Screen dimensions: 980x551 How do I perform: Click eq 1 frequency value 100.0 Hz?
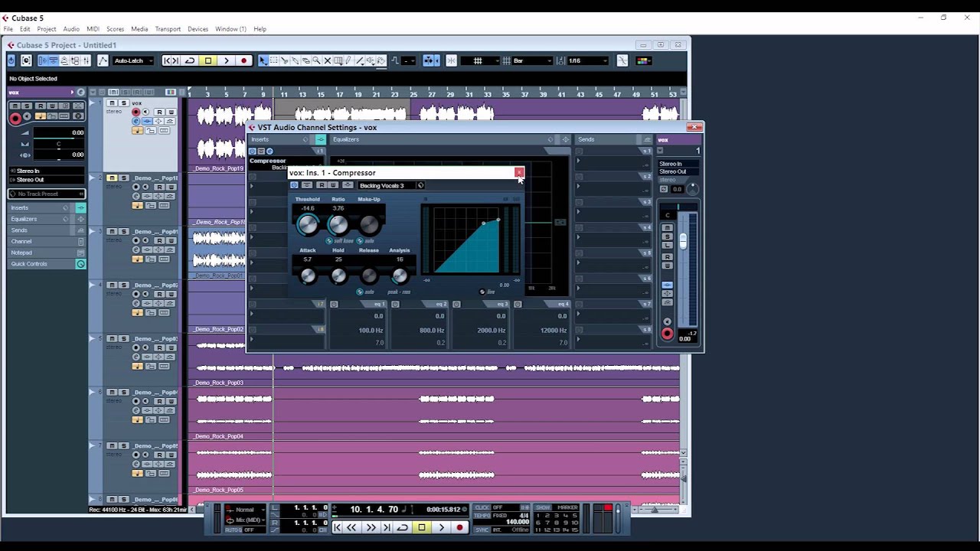click(x=371, y=331)
